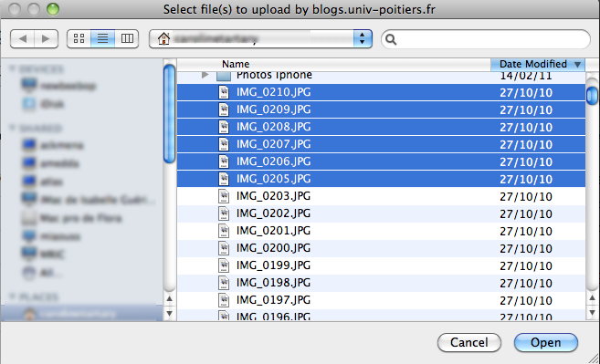The height and width of the screenshot is (364, 600).
Task: Go back with the left arrow button
Action: [22, 38]
